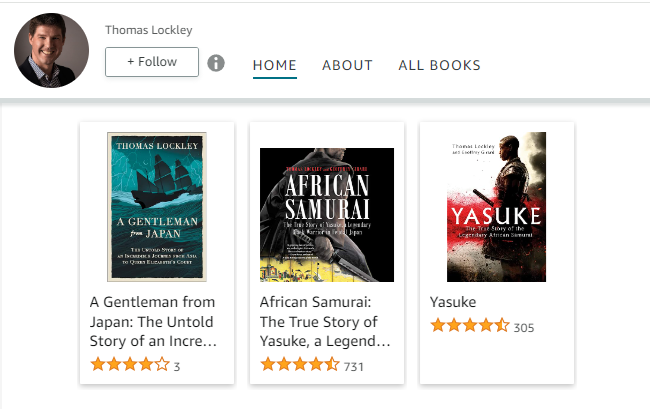Click the Thomas Lockley author name

149,30
